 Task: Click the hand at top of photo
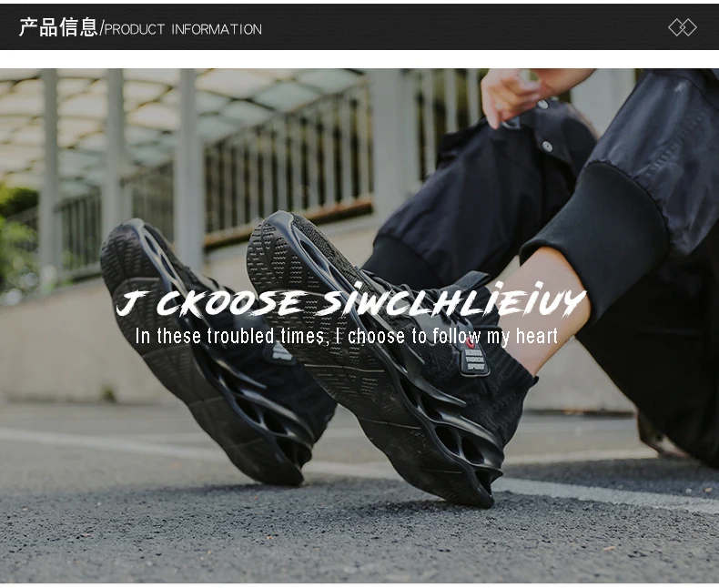coord(527,94)
